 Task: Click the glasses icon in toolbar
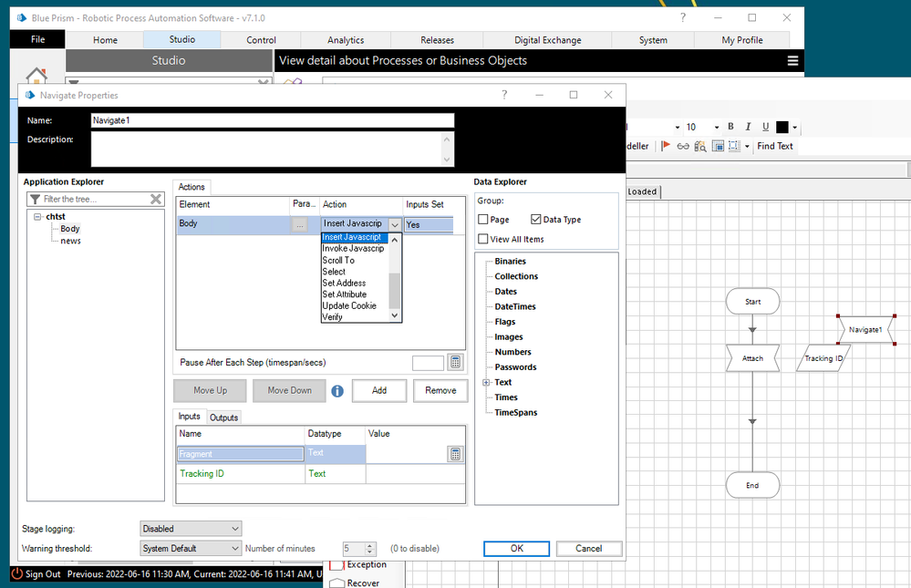coord(683,146)
